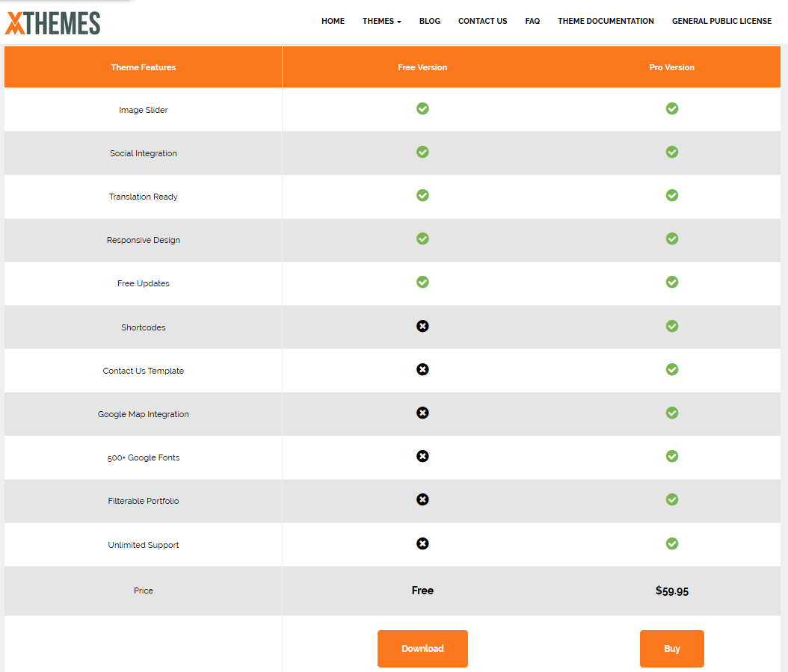Click Pro Version checkmark for Contact Us Template
Screen dimensions: 788x672
(672, 370)
